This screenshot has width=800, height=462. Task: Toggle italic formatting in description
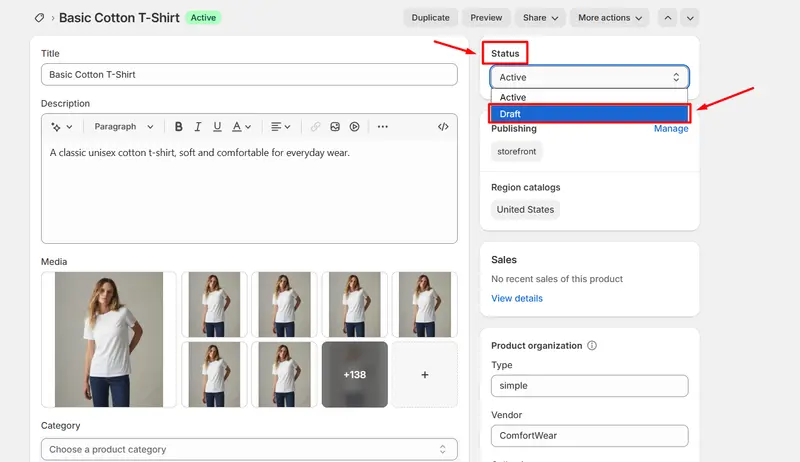click(198, 126)
